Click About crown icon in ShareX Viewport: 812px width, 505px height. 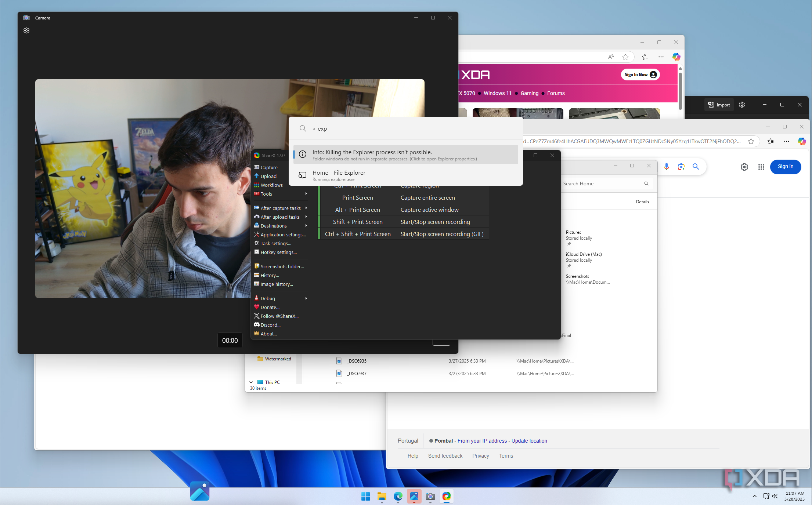coord(257,333)
